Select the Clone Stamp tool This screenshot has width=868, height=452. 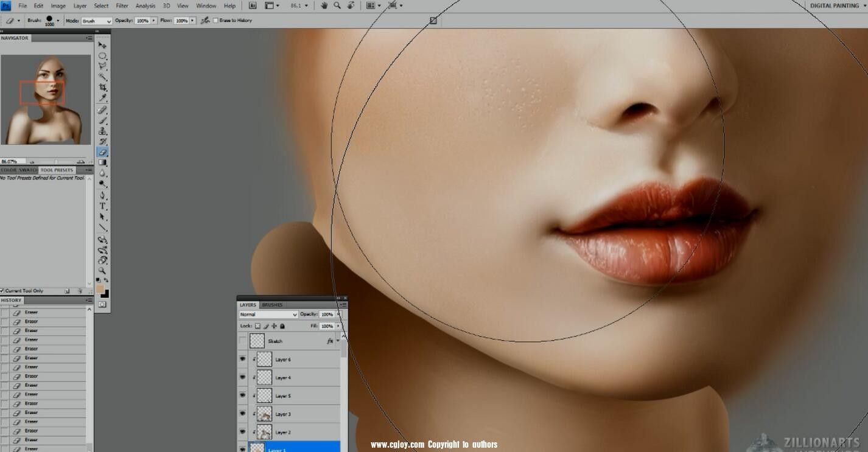point(102,131)
